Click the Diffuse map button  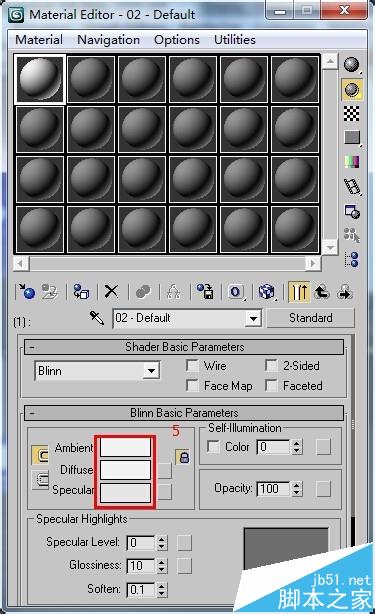coord(165,470)
